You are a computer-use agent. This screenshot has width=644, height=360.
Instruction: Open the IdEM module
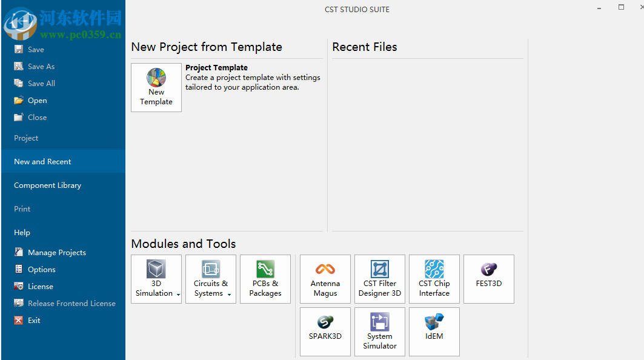pyautogui.click(x=434, y=331)
